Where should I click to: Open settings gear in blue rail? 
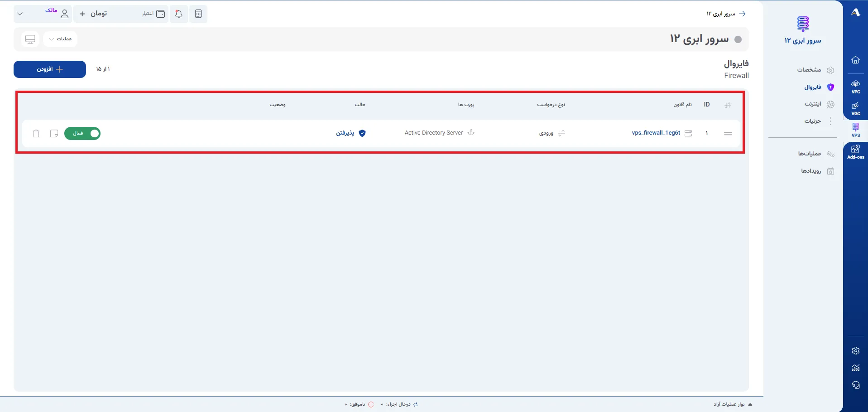[x=855, y=350]
